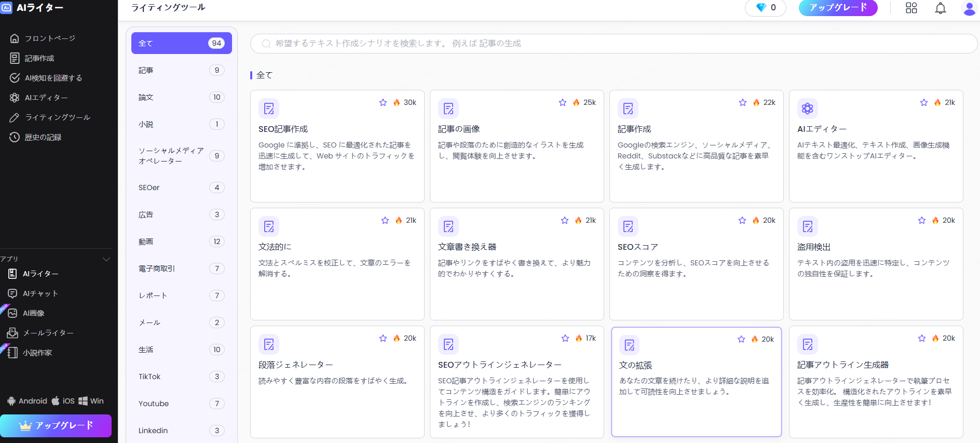
Task: Select the 論文 category
Action: pos(182,97)
